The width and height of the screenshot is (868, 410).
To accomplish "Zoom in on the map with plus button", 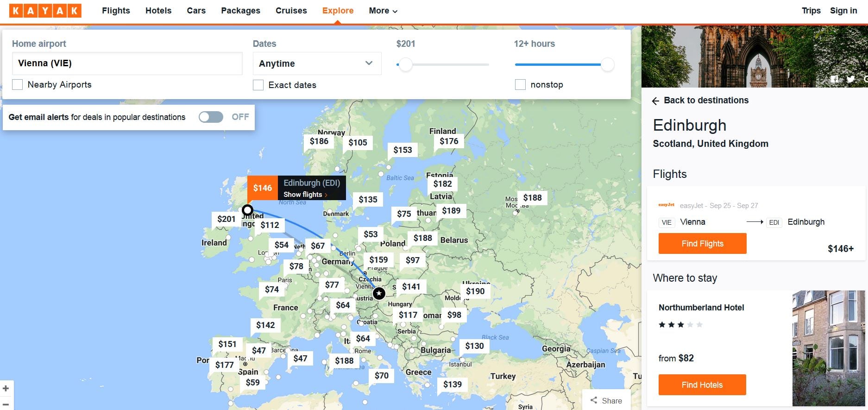I will (x=6, y=388).
